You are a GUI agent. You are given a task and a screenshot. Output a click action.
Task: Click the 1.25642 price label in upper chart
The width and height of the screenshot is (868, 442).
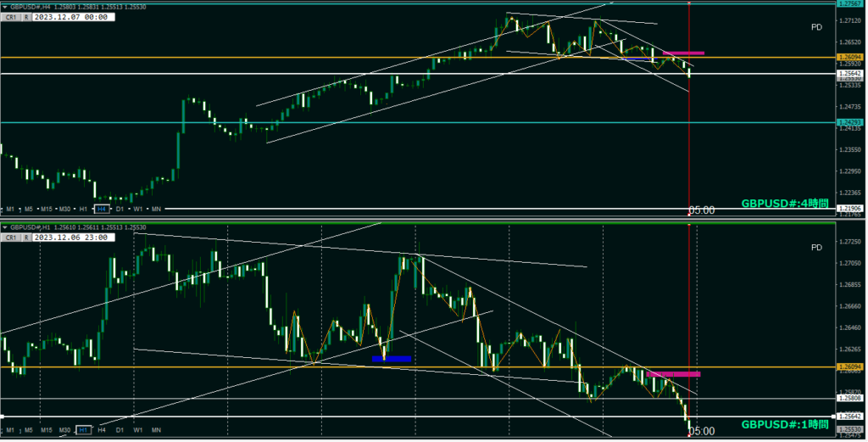click(x=849, y=73)
